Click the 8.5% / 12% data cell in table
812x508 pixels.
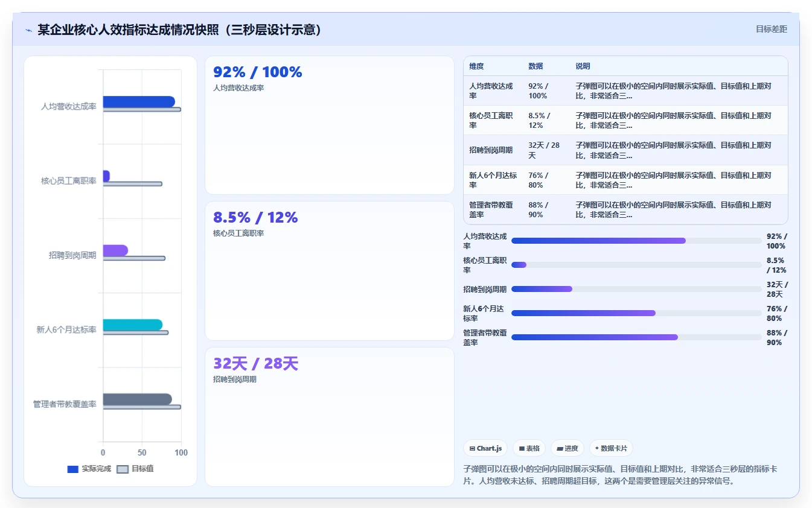click(x=546, y=121)
